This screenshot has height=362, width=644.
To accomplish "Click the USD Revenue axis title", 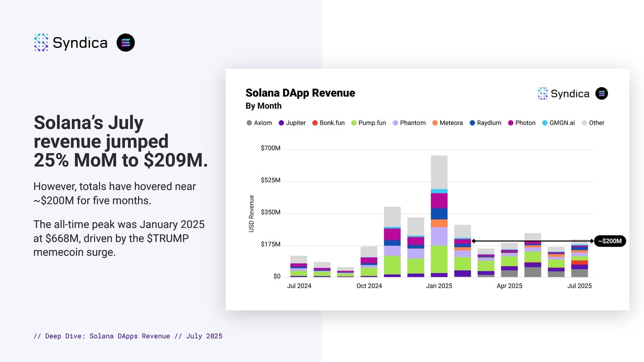I will point(251,214).
